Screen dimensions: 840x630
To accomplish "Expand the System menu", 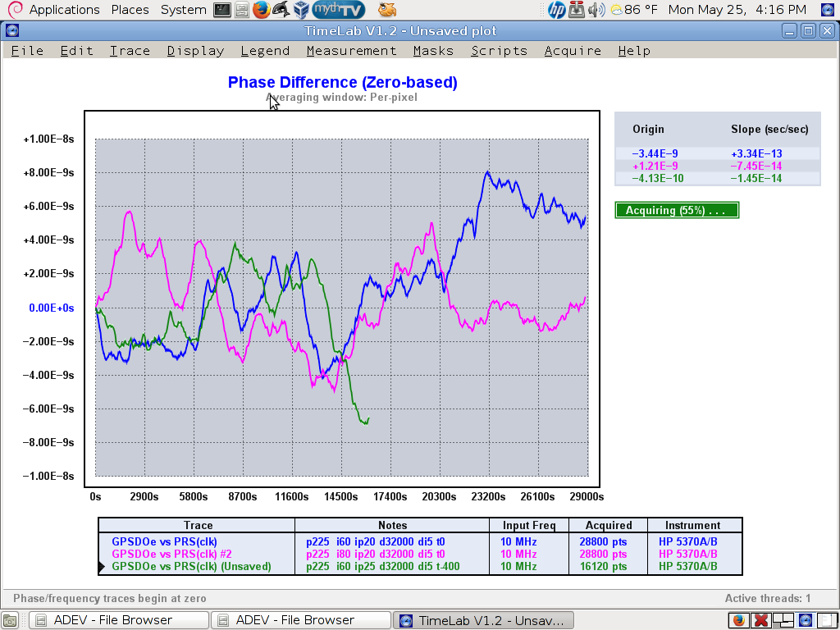I will (183, 10).
